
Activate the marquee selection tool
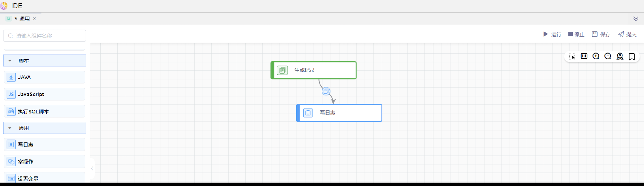(572, 56)
